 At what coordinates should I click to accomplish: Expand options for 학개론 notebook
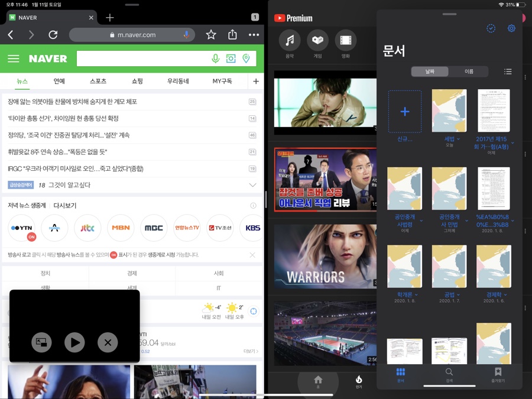[x=416, y=295]
